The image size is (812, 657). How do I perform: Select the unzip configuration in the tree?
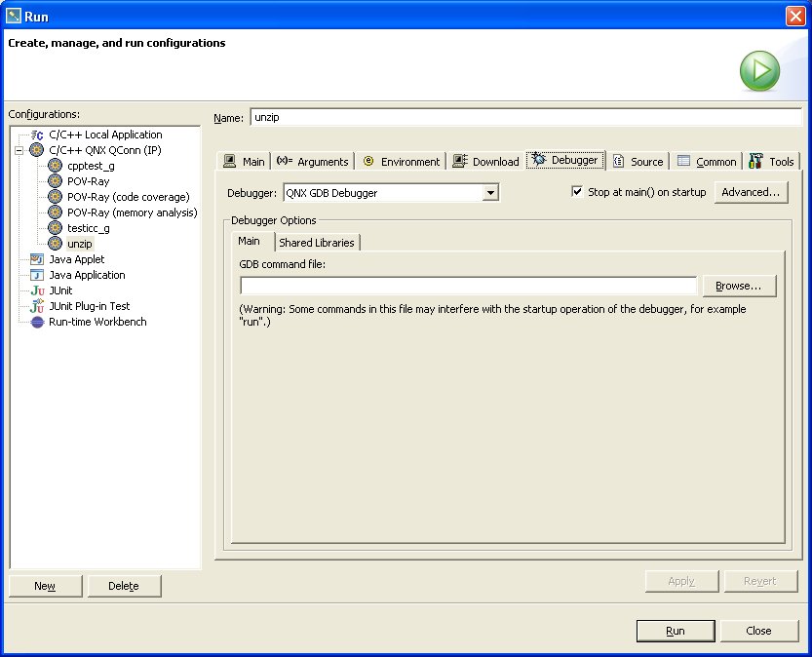(78, 244)
